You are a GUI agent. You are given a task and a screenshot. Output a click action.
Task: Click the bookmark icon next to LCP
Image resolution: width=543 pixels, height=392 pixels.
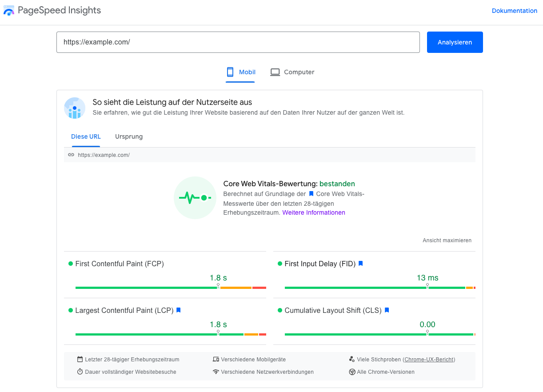(179, 310)
